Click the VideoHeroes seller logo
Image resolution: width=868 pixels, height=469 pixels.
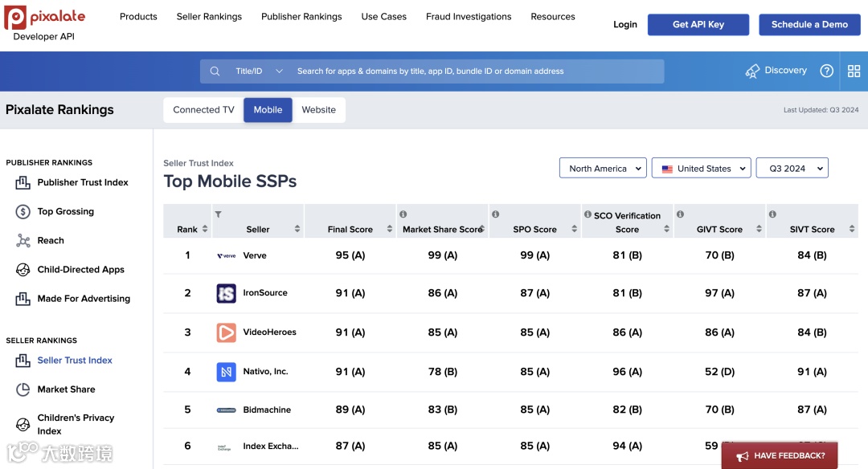227,332
